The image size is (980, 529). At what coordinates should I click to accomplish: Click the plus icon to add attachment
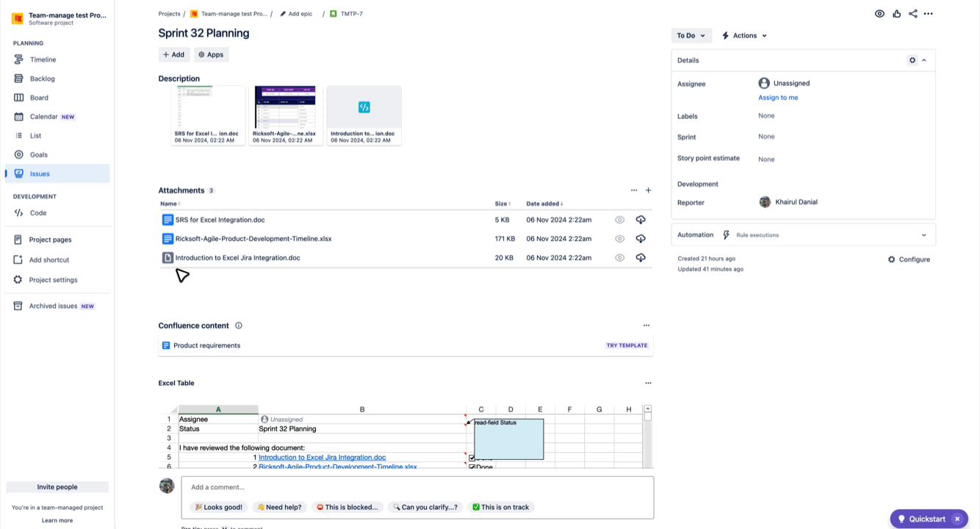(648, 190)
